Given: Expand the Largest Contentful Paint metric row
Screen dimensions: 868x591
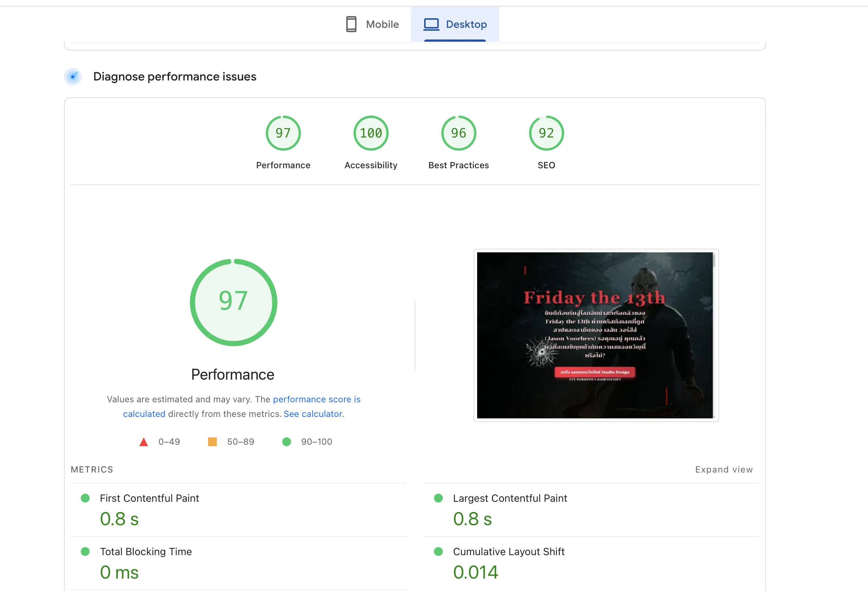Looking at the screenshot, I should click(510, 498).
